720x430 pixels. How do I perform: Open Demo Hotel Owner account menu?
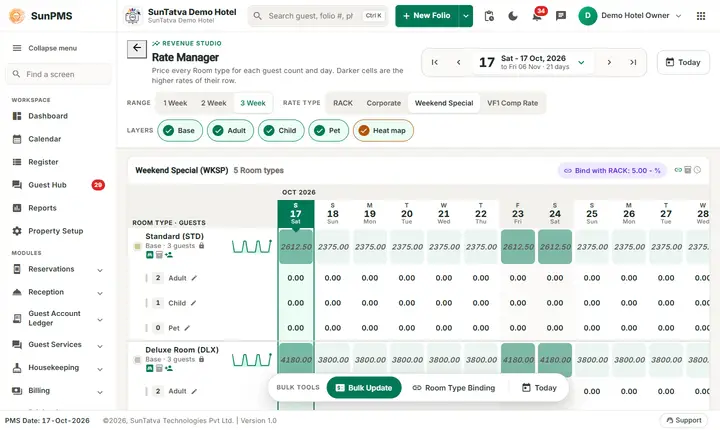tap(630, 16)
